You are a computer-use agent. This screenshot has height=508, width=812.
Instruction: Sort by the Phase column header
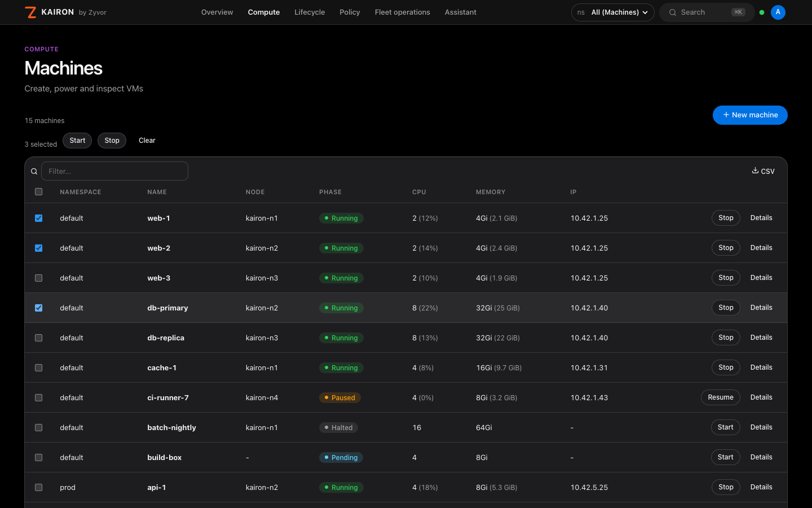pyautogui.click(x=330, y=192)
